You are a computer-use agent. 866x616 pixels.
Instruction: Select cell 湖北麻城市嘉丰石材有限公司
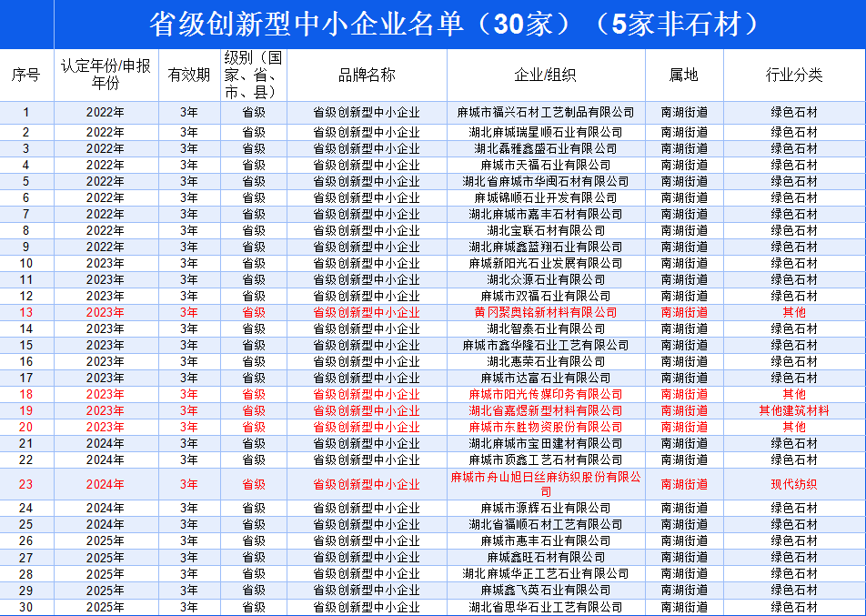click(546, 215)
